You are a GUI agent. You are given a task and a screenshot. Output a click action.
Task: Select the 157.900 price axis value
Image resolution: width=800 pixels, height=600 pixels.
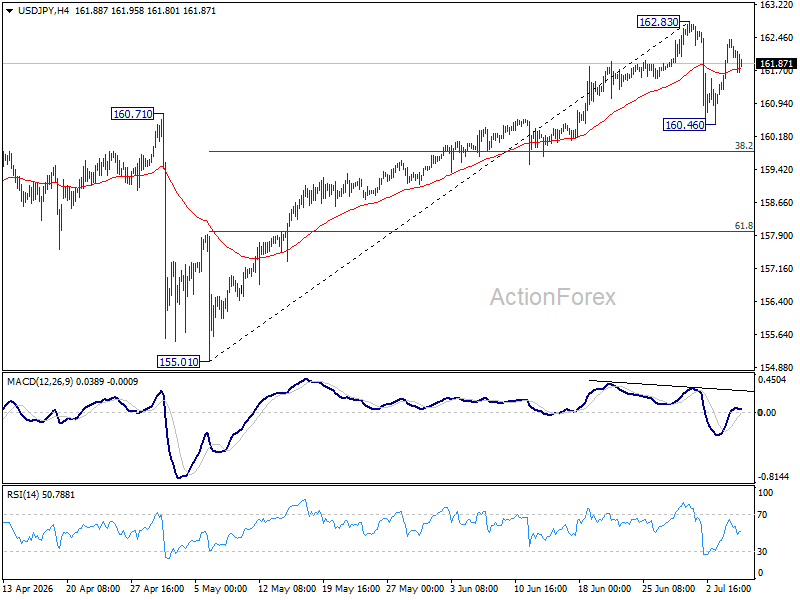coord(776,236)
